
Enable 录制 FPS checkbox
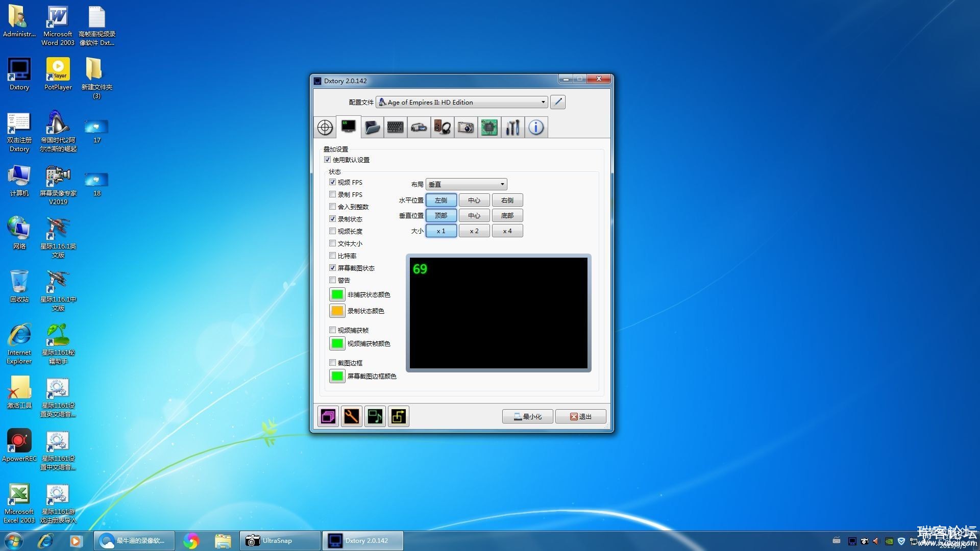point(333,194)
